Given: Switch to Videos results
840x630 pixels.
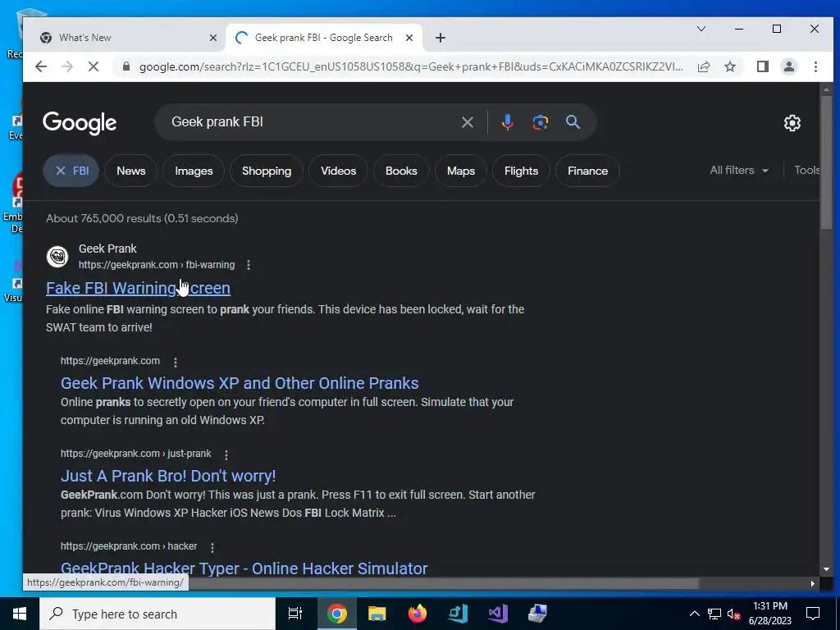Looking at the screenshot, I should pyautogui.click(x=338, y=171).
